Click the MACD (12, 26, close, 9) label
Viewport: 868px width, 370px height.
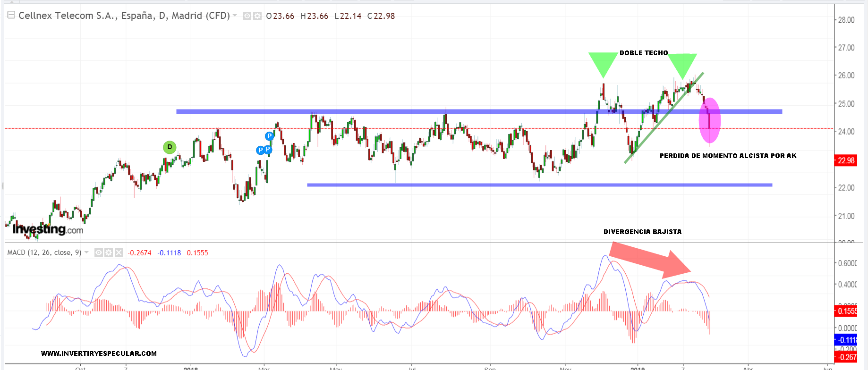[x=44, y=252]
